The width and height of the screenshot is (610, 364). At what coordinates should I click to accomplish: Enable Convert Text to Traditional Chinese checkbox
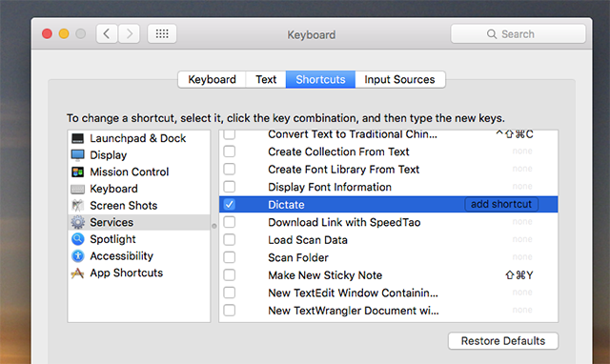[x=230, y=134]
